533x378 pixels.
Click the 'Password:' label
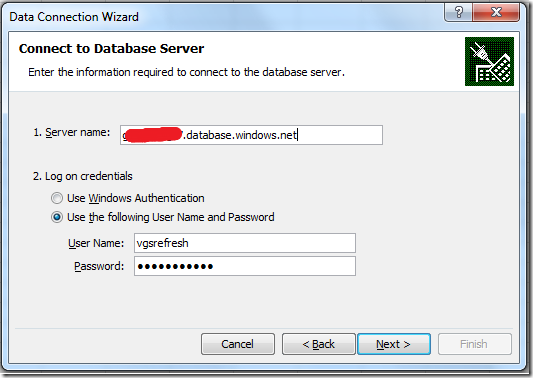pos(99,266)
